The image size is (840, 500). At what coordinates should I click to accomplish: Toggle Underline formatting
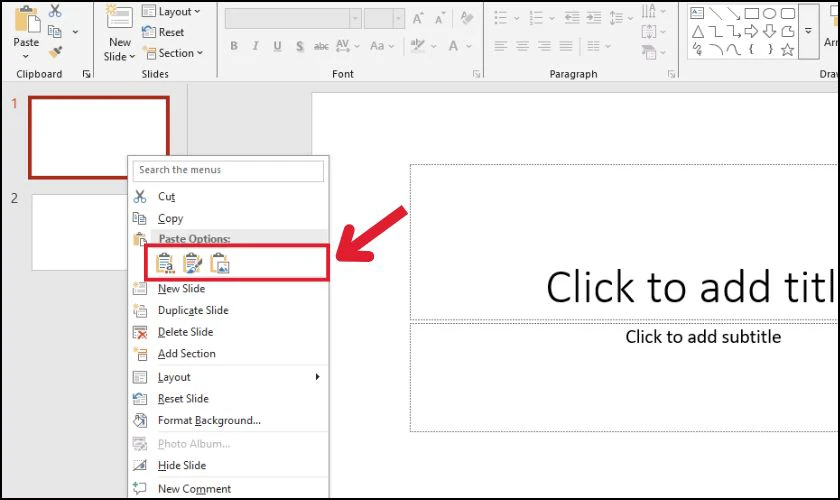tap(277, 46)
